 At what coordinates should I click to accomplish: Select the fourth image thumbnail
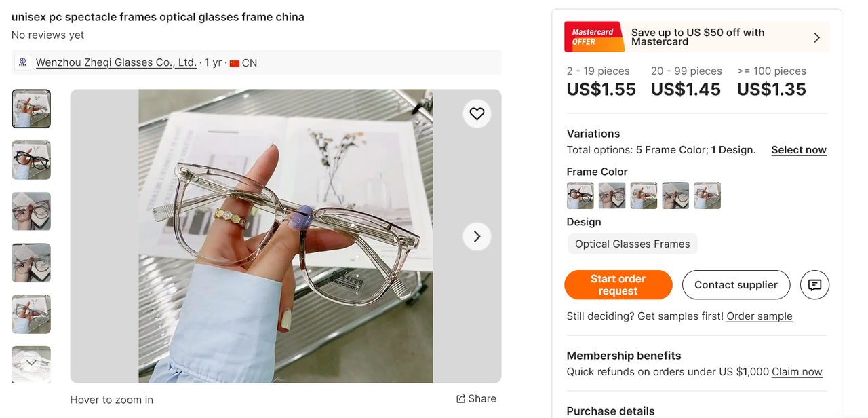tap(31, 263)
